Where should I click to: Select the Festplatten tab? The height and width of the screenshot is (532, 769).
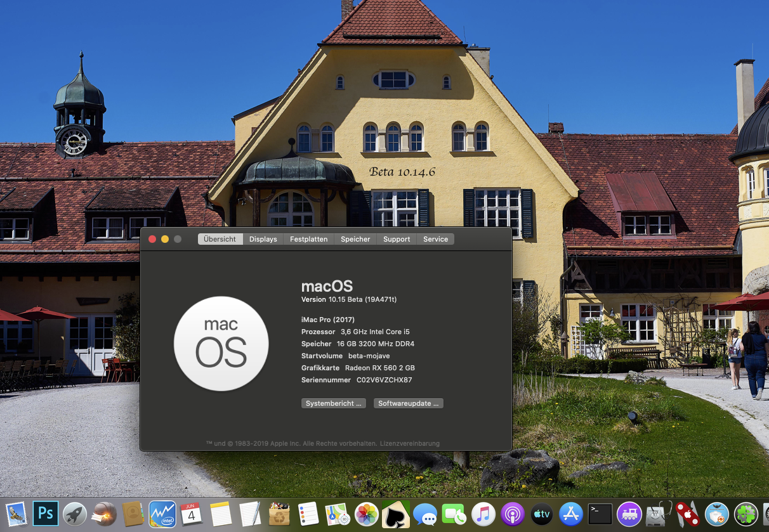[308, 239]
